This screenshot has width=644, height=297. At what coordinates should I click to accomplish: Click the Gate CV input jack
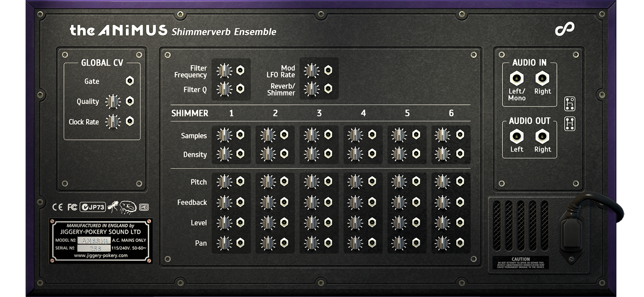tap(130, 81)
